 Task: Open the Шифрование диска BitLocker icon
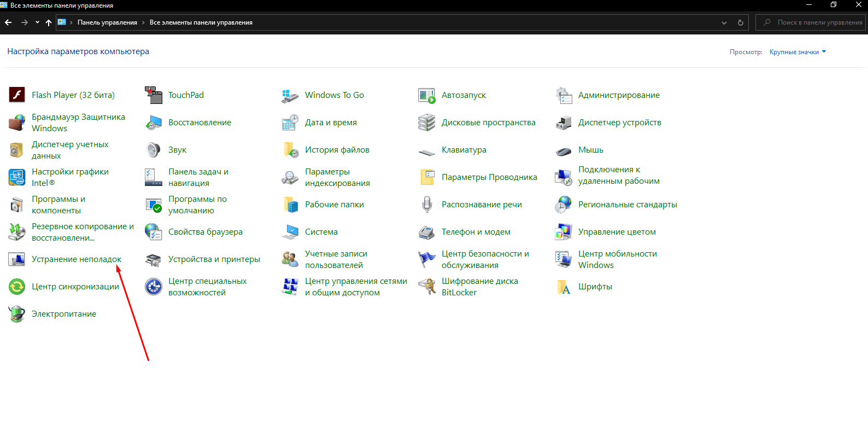(x=427, y=287)
